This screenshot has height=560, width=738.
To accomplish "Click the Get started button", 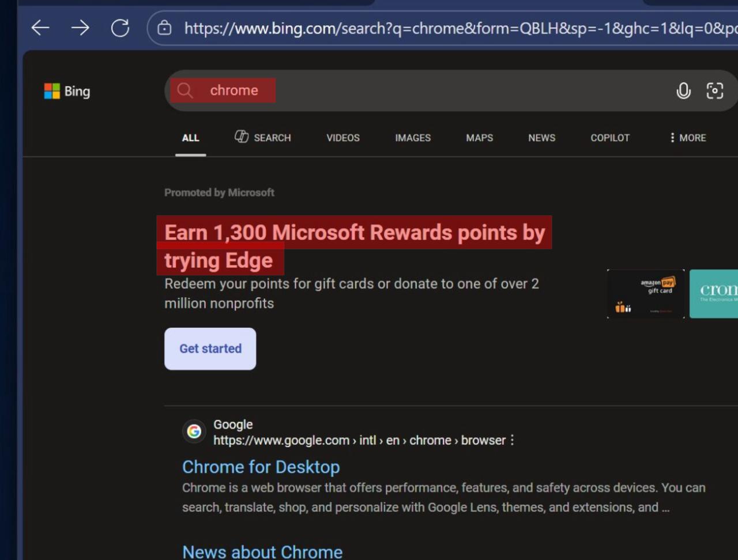I will click(x=210, y=349).
